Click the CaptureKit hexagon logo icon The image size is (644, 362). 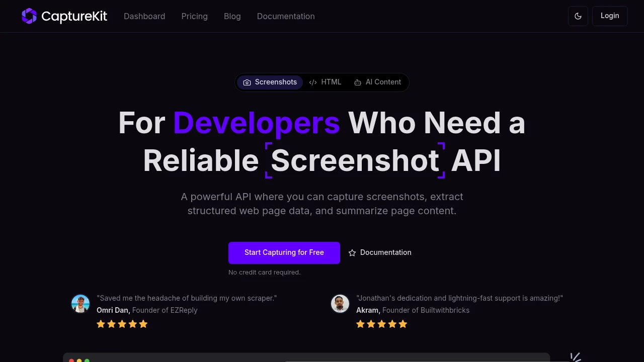[x=29, y=16]
